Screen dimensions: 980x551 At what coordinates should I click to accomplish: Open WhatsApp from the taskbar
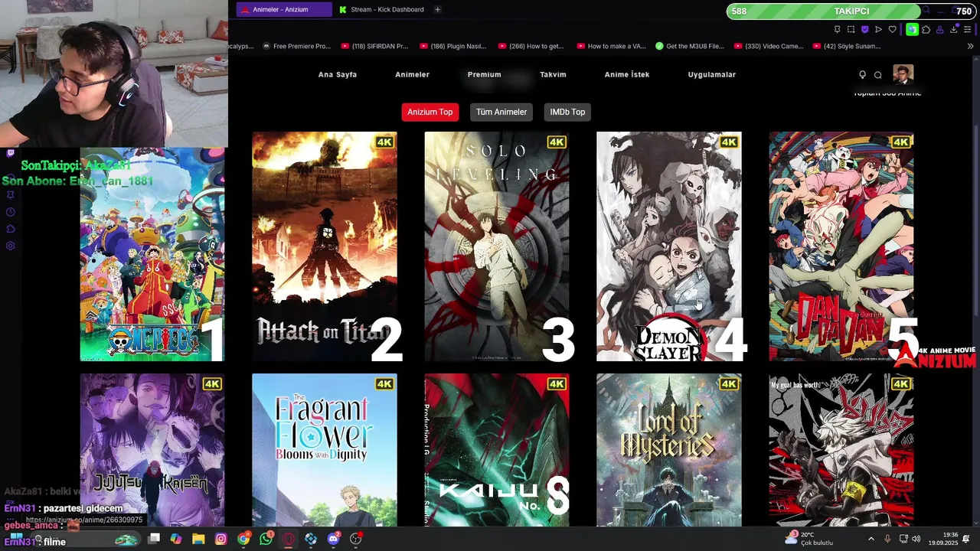pyautogui.click(x=266, y=539)
